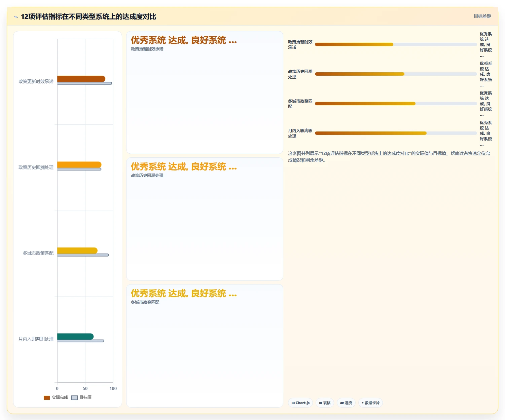The image size is (505, 420).
Task: Select the 数据卡片 tag chip
Action: click(x=370, y=403)
